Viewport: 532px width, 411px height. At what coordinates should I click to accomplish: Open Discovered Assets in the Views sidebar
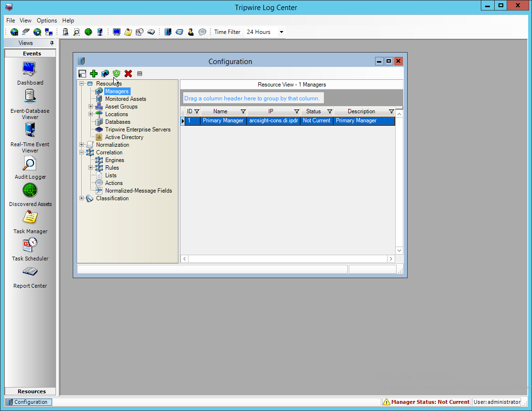click(x=30, y=195)
